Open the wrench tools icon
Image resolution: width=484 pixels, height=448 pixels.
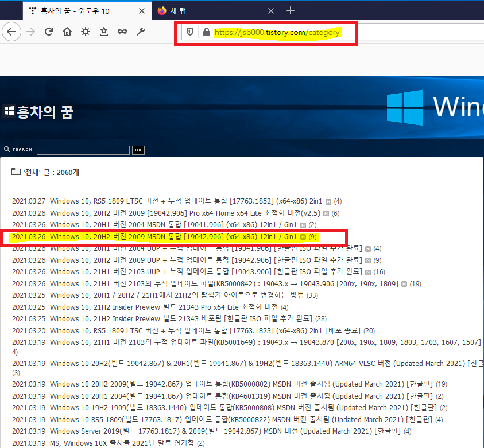click(x=141, y=32)
